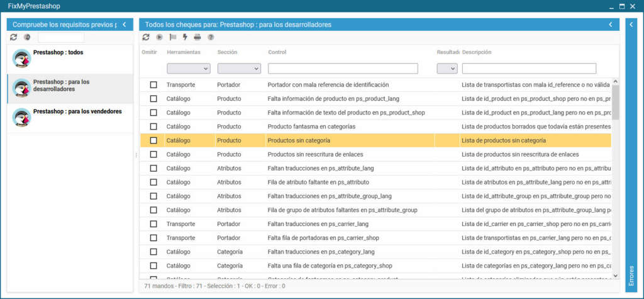The height and width of the screenshot is (299, 644).
Task: Click the scrollbar down arrow of checks list
Action: [615, 276]
